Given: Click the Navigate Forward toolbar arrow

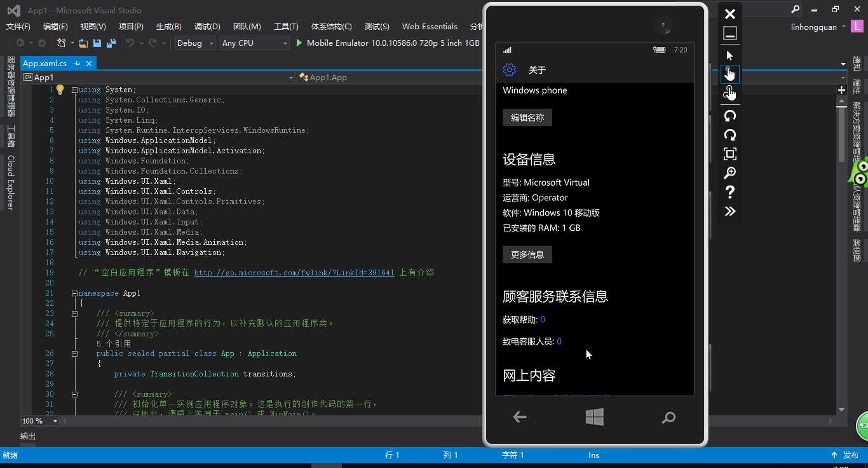Looking at the screenshot, I should coord(42,43).
